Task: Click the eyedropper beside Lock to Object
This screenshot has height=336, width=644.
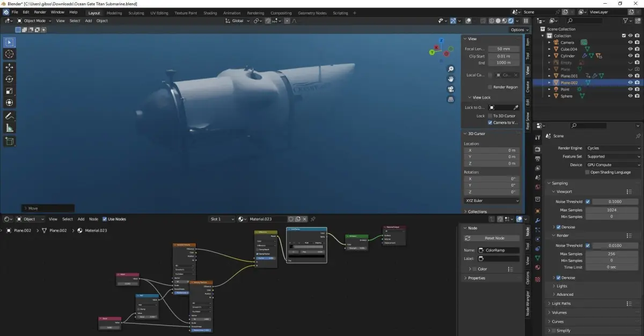Action: point(516,107)
